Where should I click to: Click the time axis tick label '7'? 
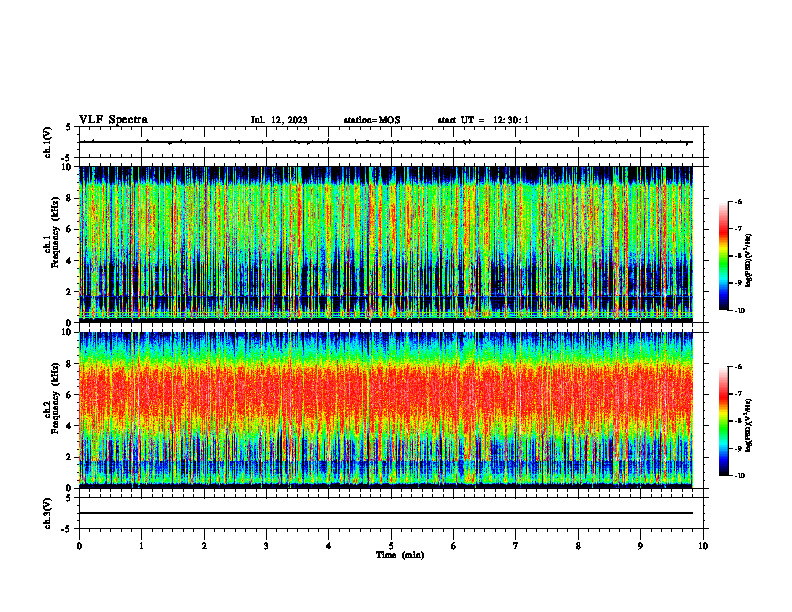coord(516,546)
